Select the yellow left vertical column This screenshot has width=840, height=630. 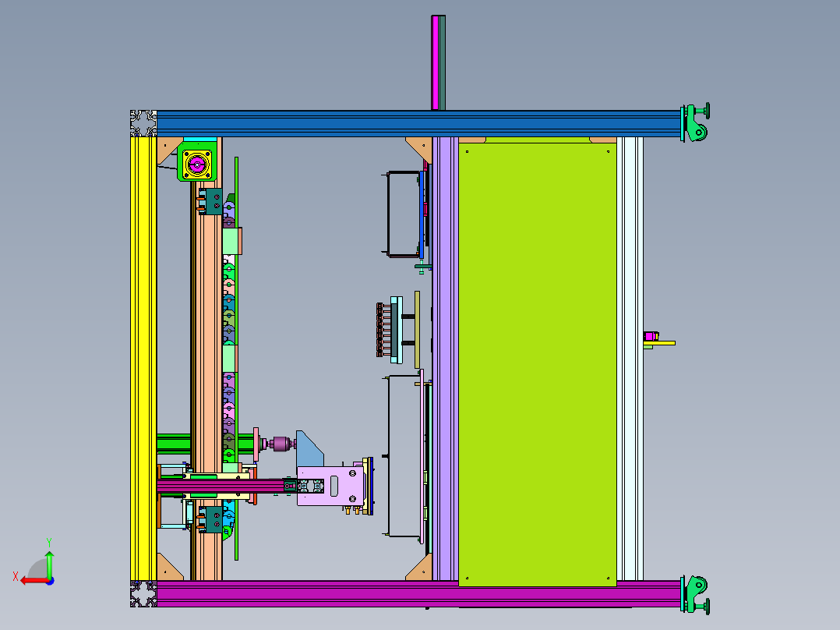(143, 359)
